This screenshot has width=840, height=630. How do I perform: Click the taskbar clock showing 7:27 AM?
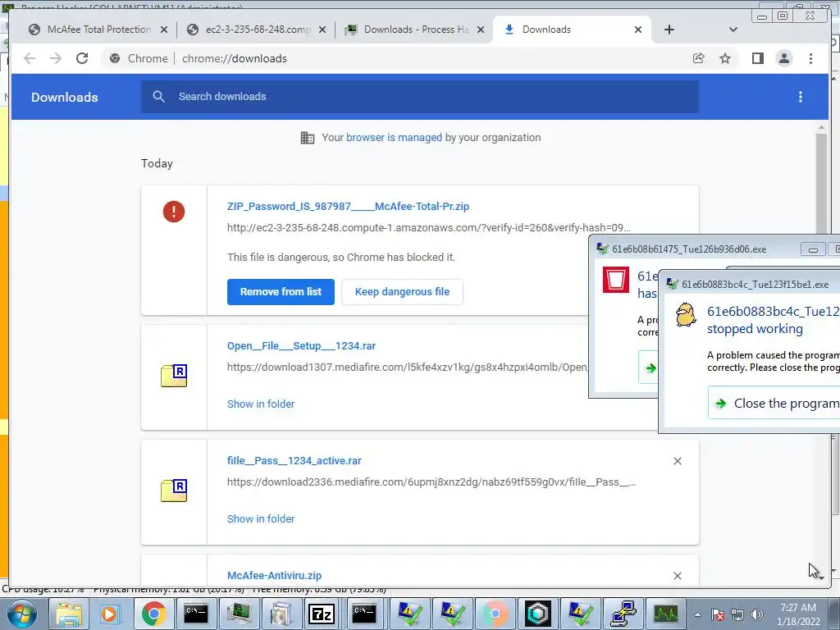[798, 614]
